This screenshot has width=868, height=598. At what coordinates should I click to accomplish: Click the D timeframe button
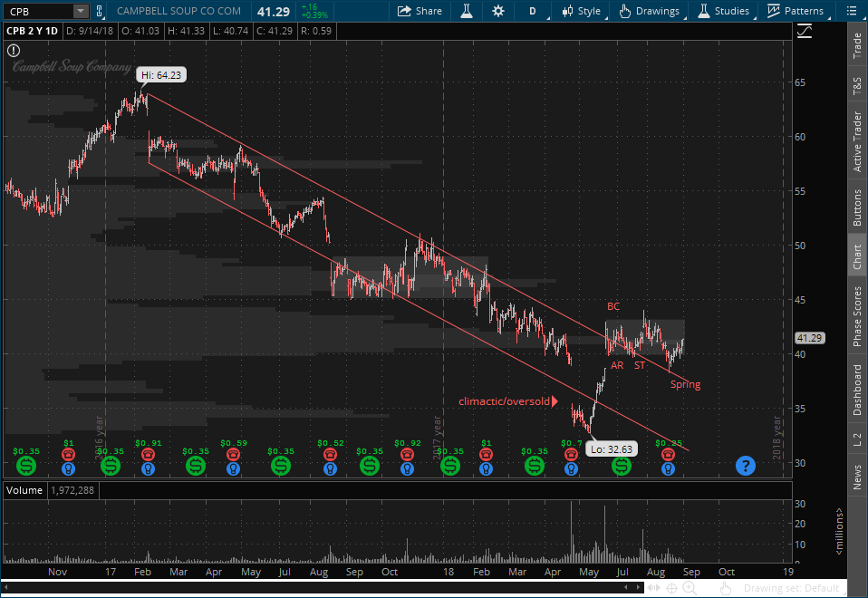click(x=533, y=11)
